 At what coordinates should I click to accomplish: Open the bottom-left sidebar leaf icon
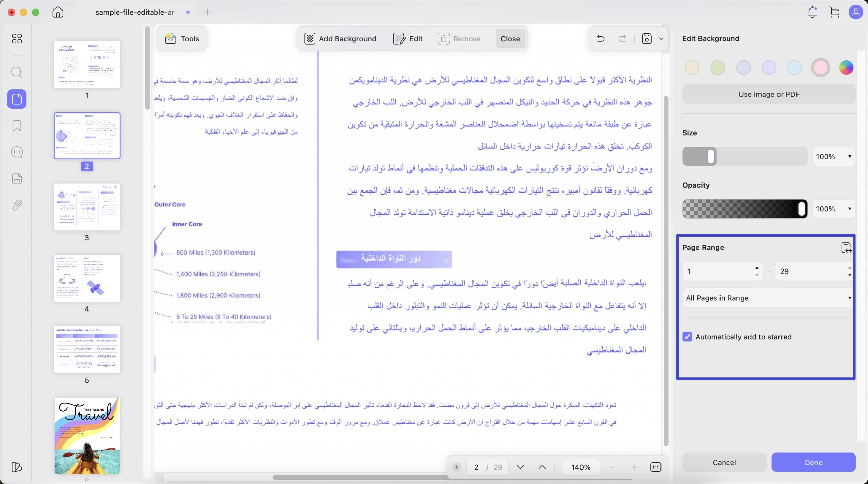tap(17, 467)
